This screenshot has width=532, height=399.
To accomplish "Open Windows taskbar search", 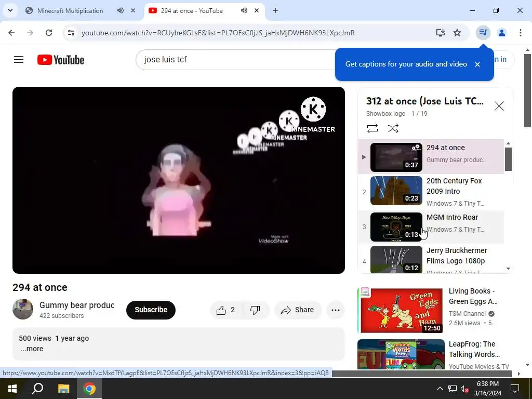I will [37, 389].
